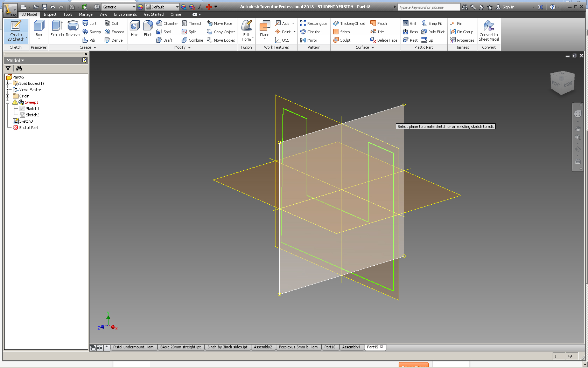The image size is (588, 368).
Task: Click the Delete Face button
Action: click(x=384, y=40)
